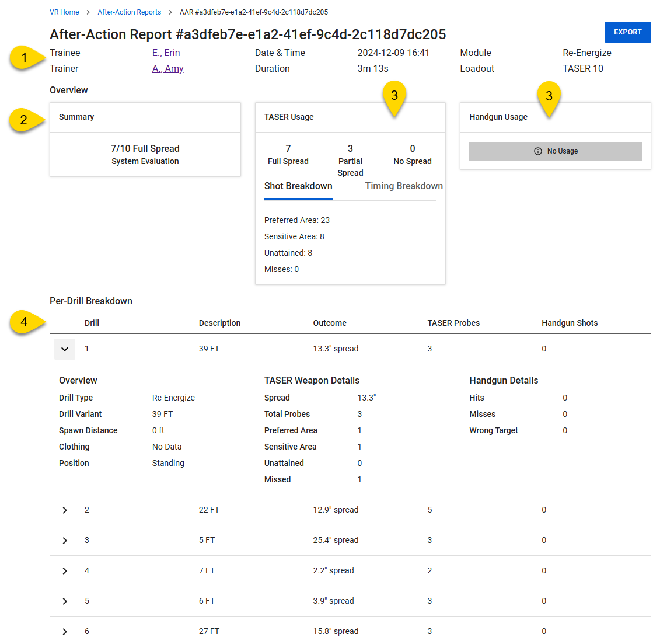
Task: Click yellow callout marker number 2
Action: (x=25, y=120)
